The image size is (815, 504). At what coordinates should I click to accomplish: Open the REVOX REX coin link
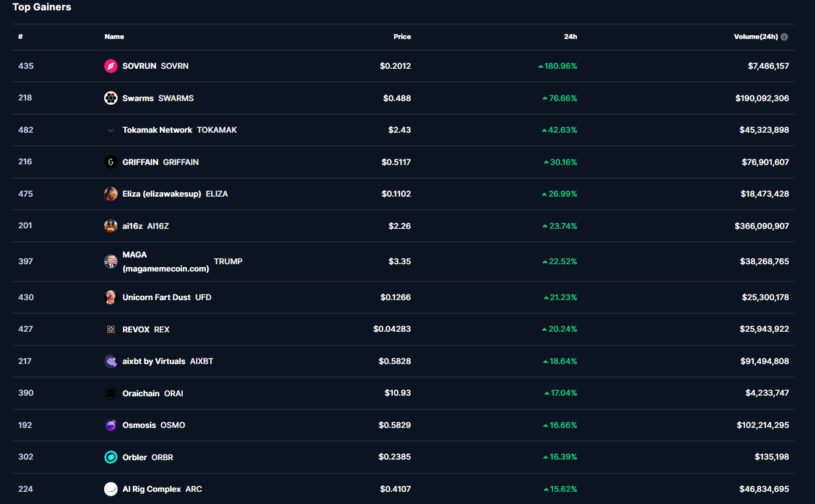[x=136, y=329]
